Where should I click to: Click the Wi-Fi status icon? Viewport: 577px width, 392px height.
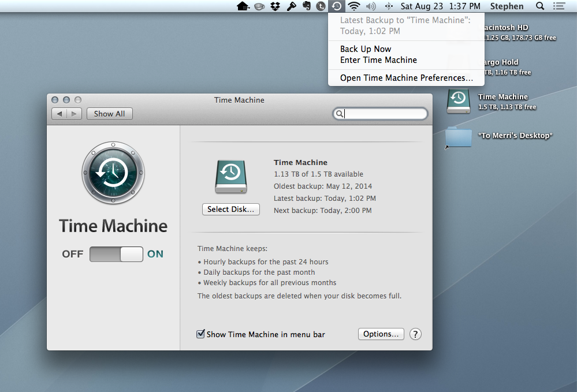pos(354,6)
